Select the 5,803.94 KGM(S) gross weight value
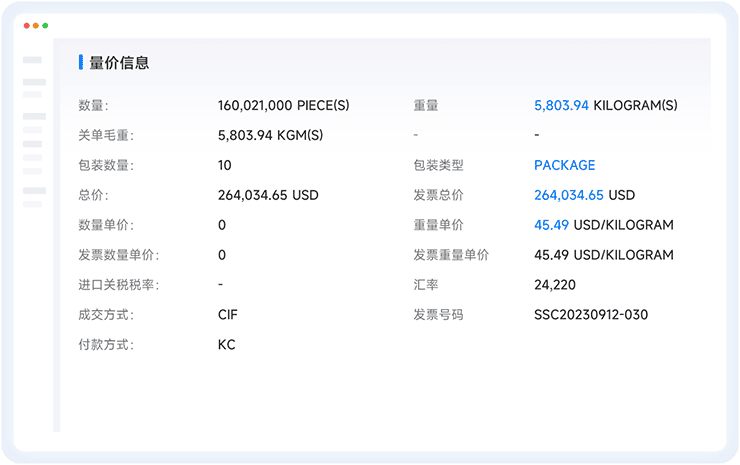This screenshot has height=465, width=740. (x=270, y=135)
